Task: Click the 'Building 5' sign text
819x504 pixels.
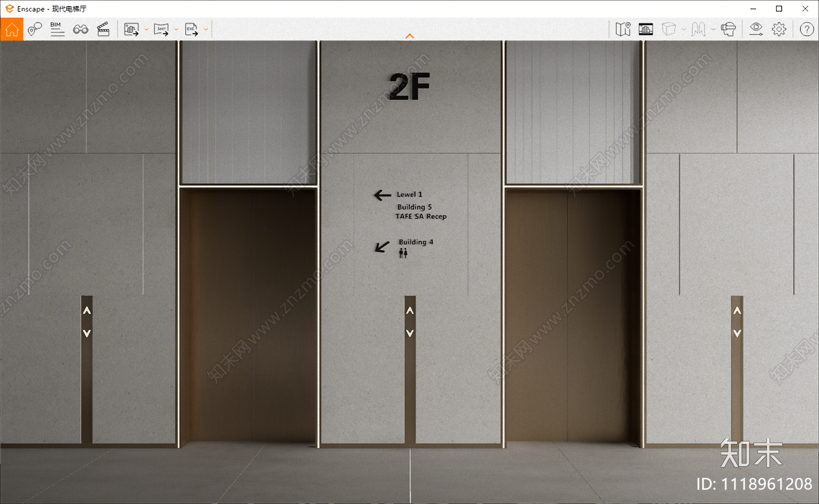Action: [415, 207]
